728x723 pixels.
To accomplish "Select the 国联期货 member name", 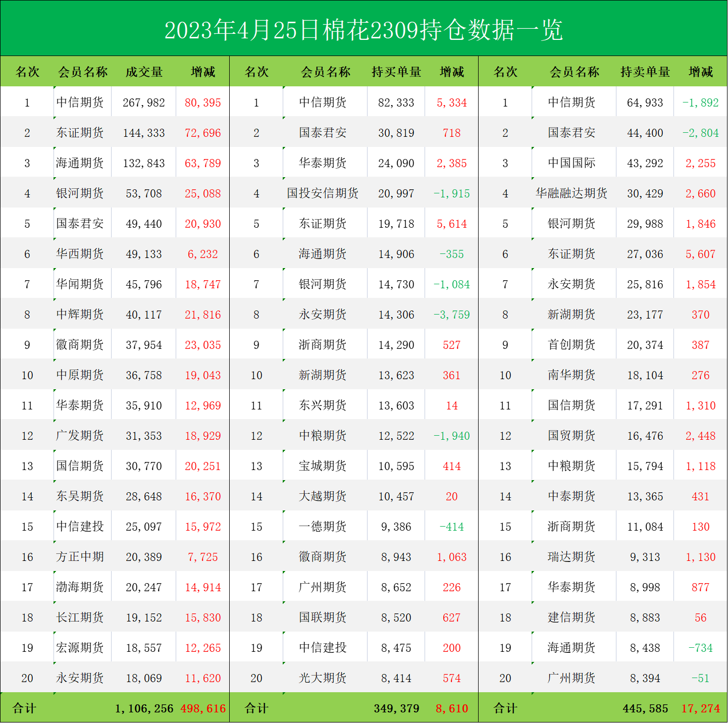I will point(323,617).
